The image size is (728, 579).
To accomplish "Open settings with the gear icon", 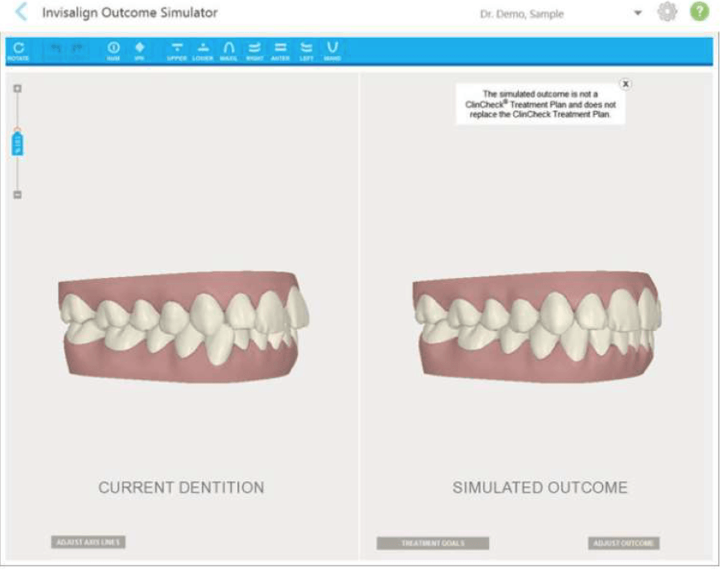I will (667, 12).
